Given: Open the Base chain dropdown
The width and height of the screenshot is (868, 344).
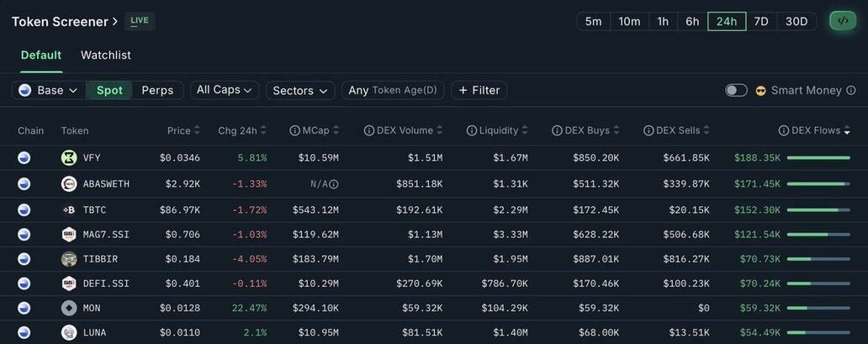Looking at the screenshot, I should click(x=48, y=90).
